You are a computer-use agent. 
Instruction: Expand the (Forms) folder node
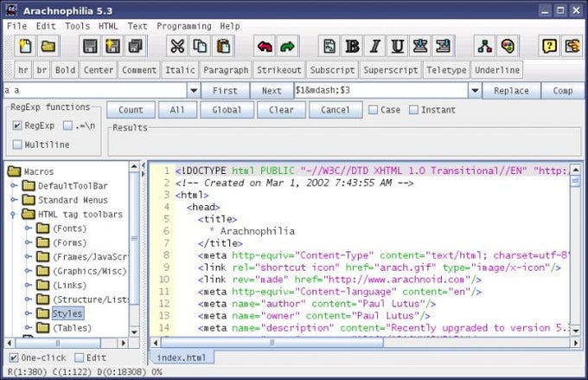click(x=29, y=242)
